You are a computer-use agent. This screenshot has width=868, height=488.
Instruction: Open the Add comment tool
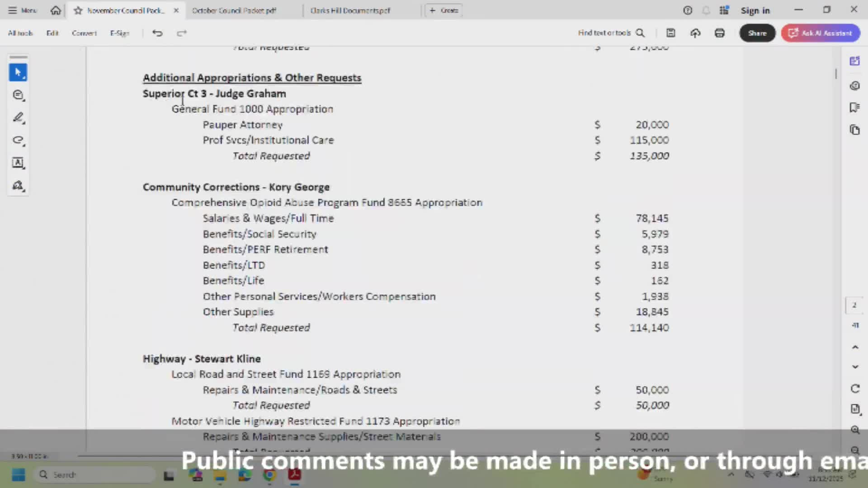point(19,95)
